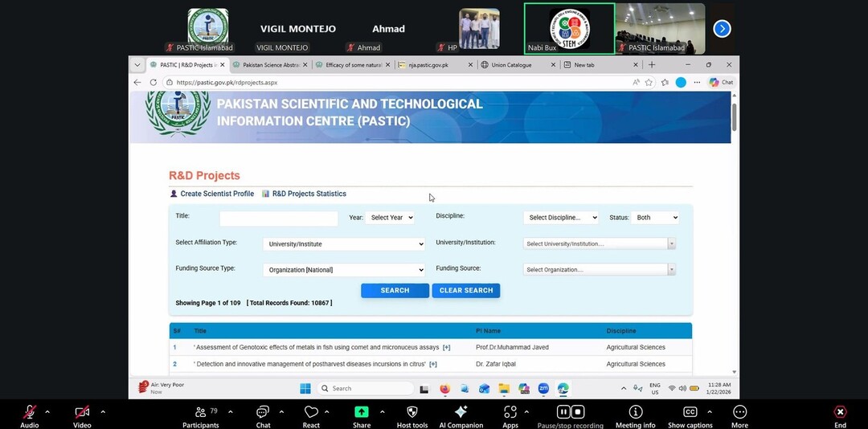
Task: Expand participants options arrow
Action: tap(231, 412)
